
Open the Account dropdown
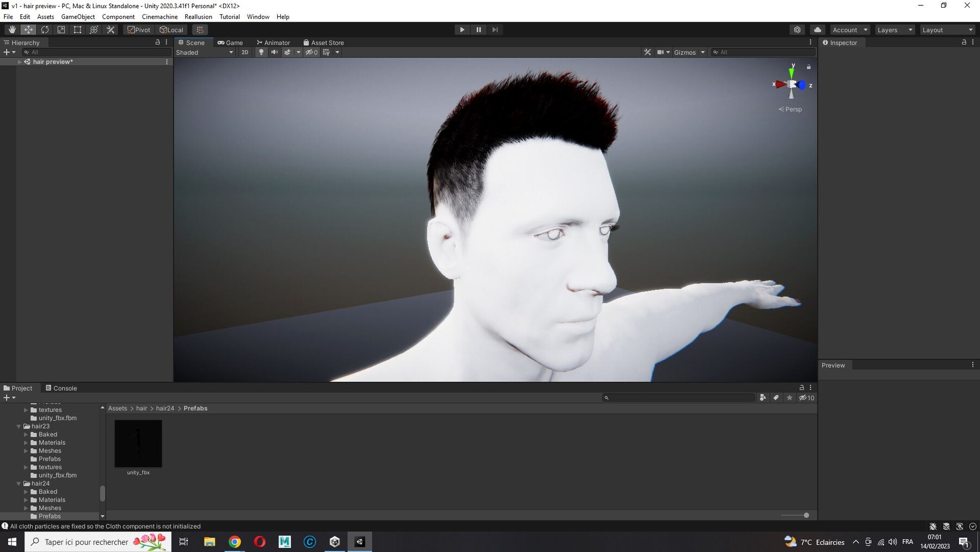(850, 30)
